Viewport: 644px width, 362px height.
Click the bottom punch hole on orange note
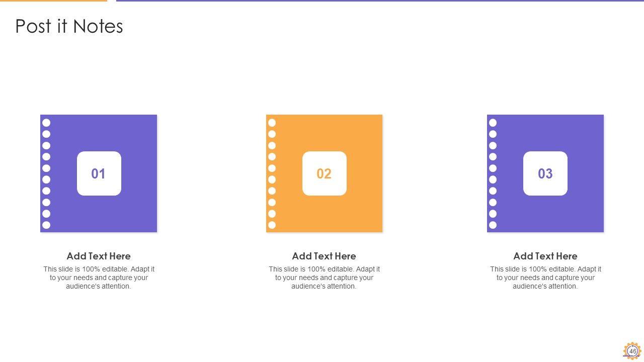[x=272, y=225]
